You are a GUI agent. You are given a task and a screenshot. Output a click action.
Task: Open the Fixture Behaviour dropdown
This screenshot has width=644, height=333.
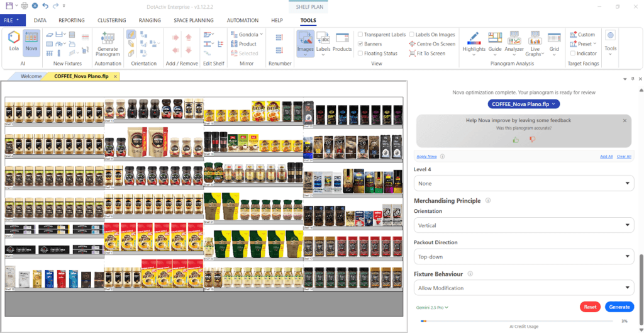[523, 288]
